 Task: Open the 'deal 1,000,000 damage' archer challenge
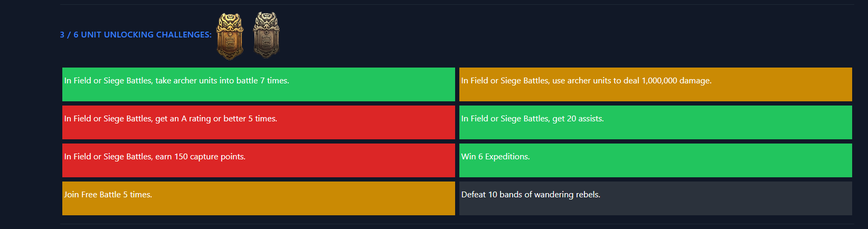(x=656, y=84)
